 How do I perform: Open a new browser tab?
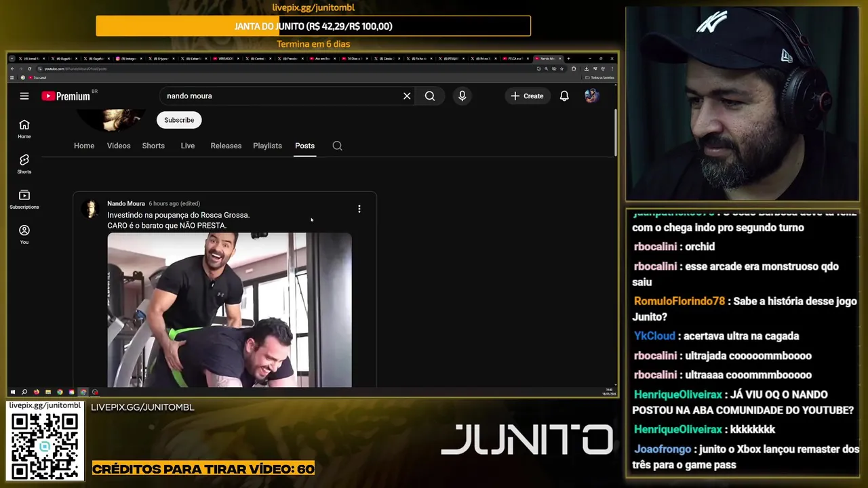pos(568,59)
